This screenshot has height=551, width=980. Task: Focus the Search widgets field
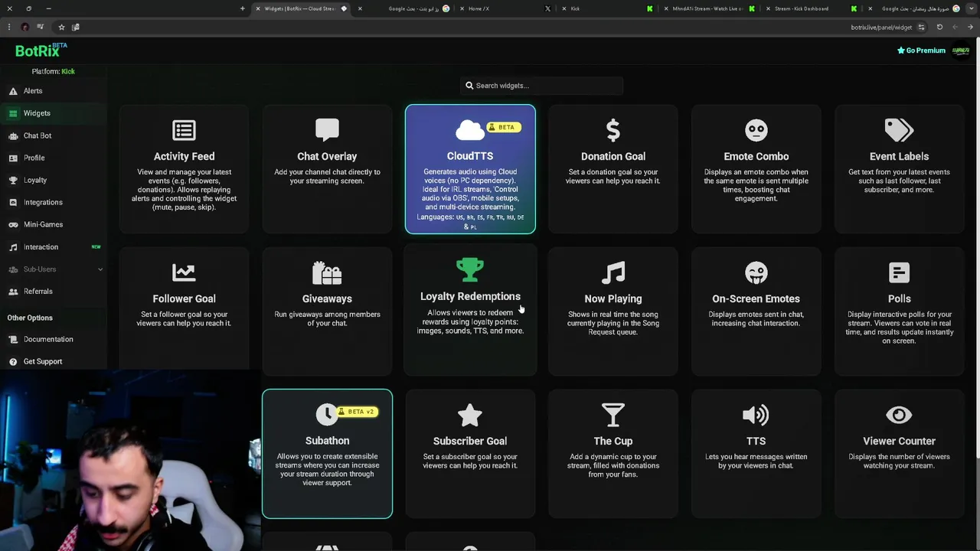[x=541, y=86]
